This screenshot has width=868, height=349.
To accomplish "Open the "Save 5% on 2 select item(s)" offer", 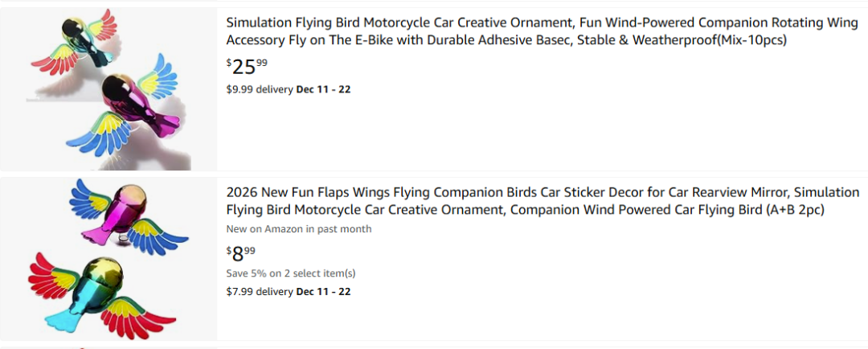I will tap(291, 273).
